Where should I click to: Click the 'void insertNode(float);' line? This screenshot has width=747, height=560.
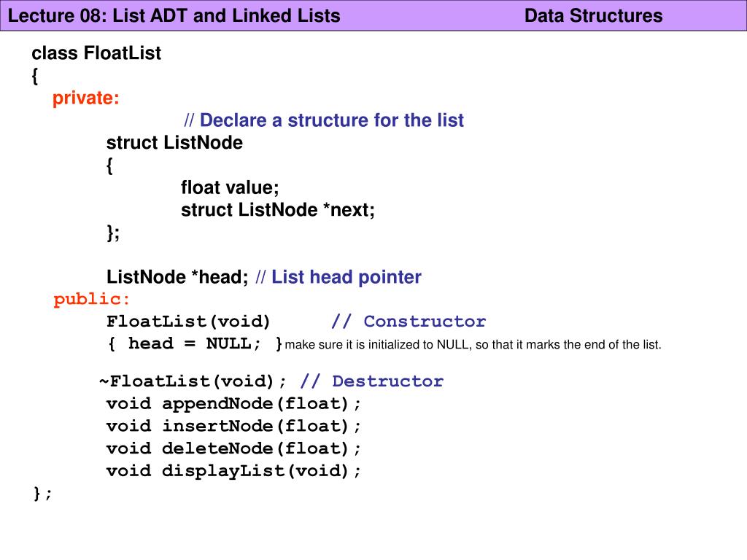coord(233,426)
